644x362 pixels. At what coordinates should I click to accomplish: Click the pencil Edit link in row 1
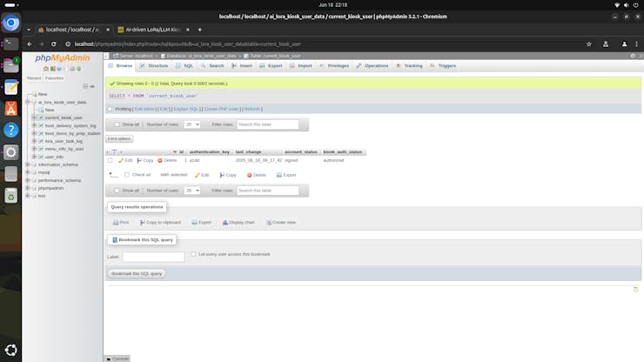(x=125, y=160)
